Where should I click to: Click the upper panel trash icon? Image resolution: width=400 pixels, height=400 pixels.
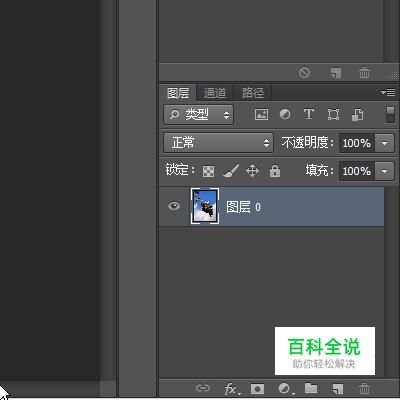point(364,72)
